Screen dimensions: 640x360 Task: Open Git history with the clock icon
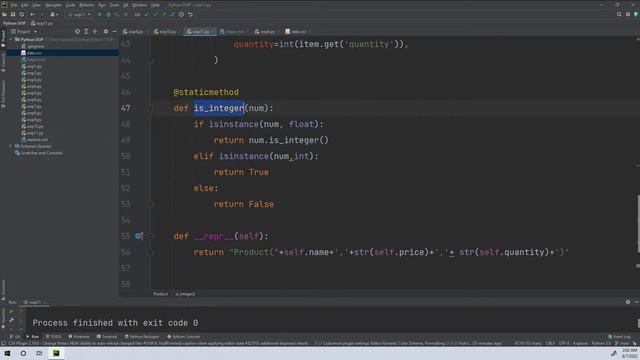tap(181, 14)
